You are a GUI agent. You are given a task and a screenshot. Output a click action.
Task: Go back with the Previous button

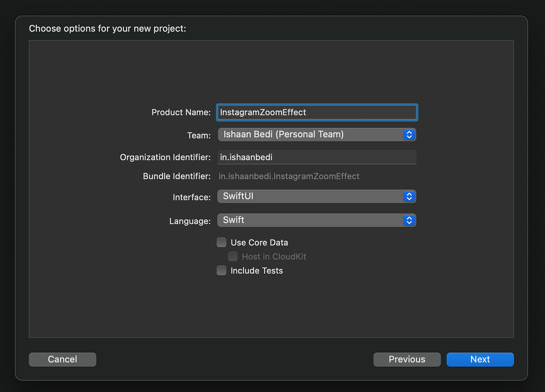tap(407, 360)
